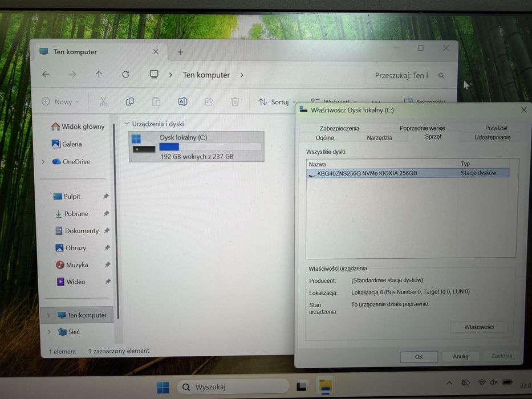The image size is (532, 399).
Task: Select Sieć in the navigation pane
Action: [69, 332]
